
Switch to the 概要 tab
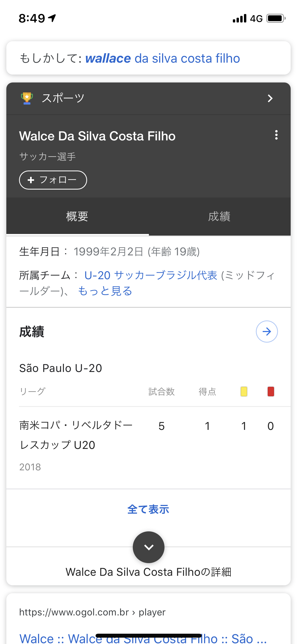click(x=77, y=217)
